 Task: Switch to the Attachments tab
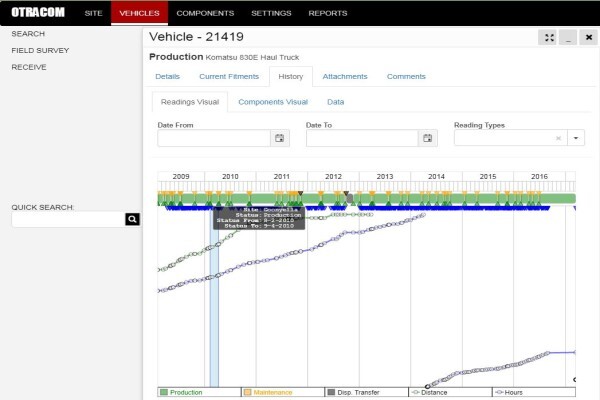(x=345, y=77)
